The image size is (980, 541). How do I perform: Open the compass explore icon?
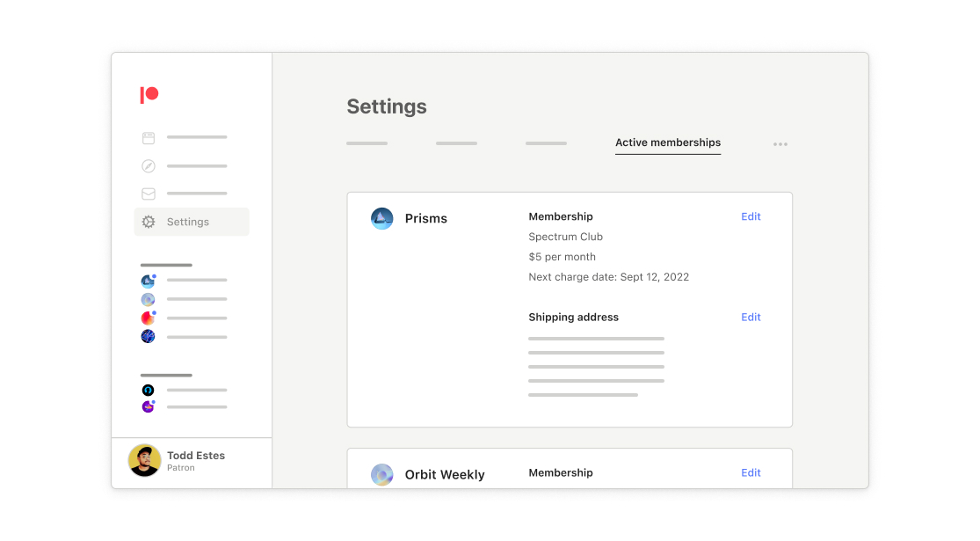click(x=149, y=166)
